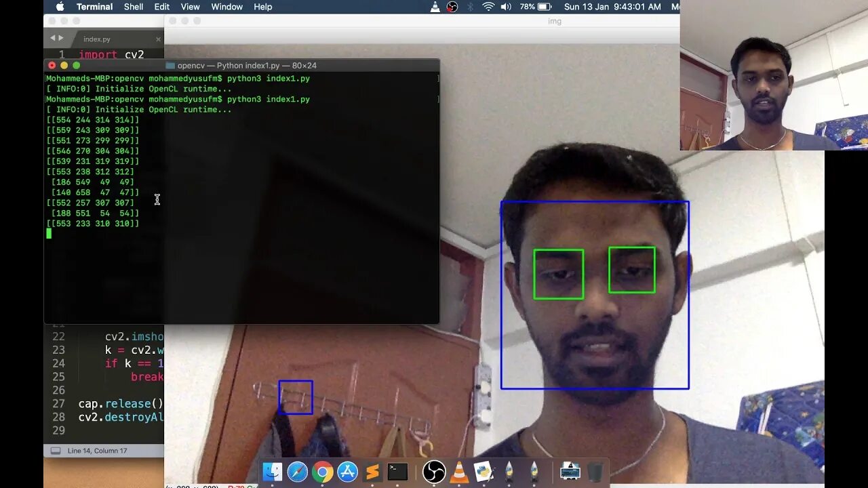Open the View menu
Screen dimensions: 868x488
191,7
